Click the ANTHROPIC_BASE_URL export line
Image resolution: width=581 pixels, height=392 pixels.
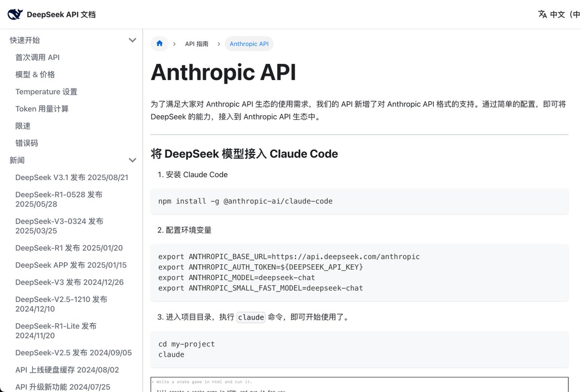(289, 256)
